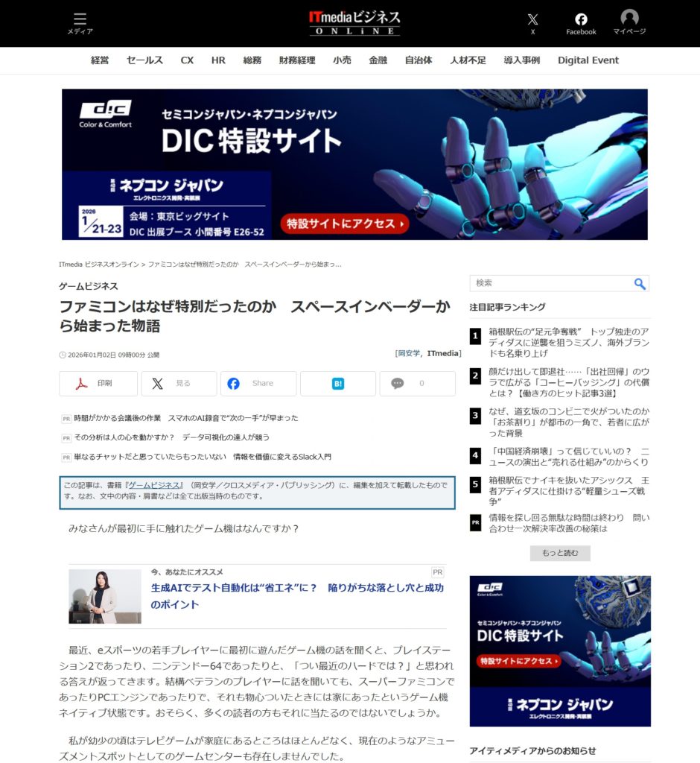The width and height of the screenshot is (700, 763).
Task: Open the recommended 生成AI article thumbnail
Action: click(105, 596)
